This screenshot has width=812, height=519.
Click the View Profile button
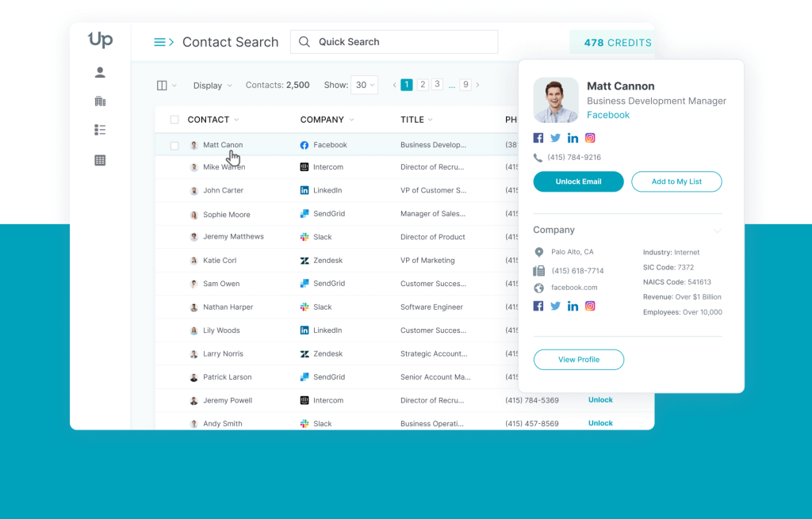tap(578, 360)
